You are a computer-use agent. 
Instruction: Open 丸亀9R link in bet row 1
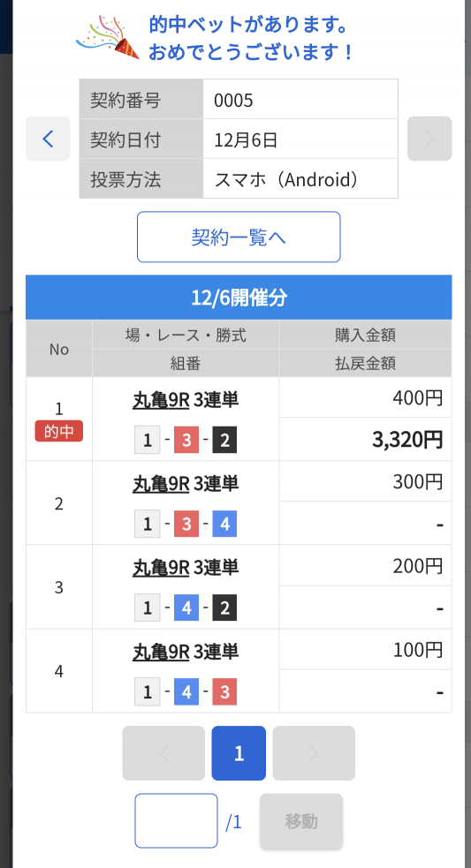point(161,400)
